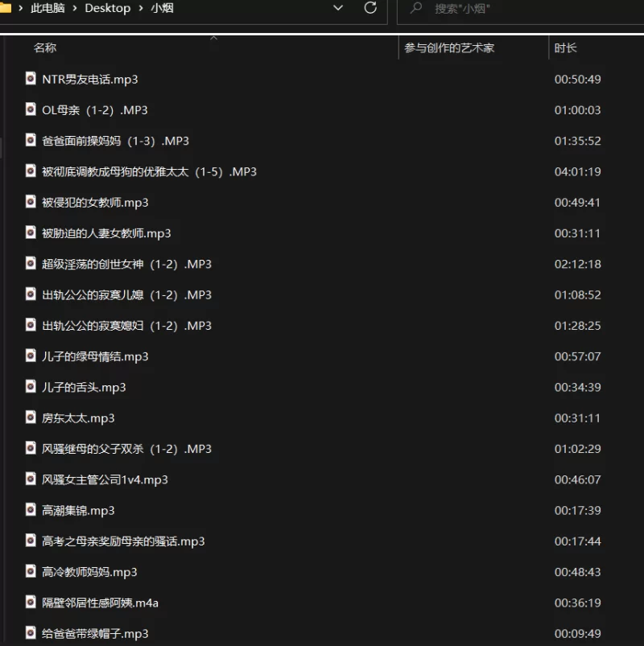
Task: Click the file icon on the 00:34:39 row
Action: [31, 386]
